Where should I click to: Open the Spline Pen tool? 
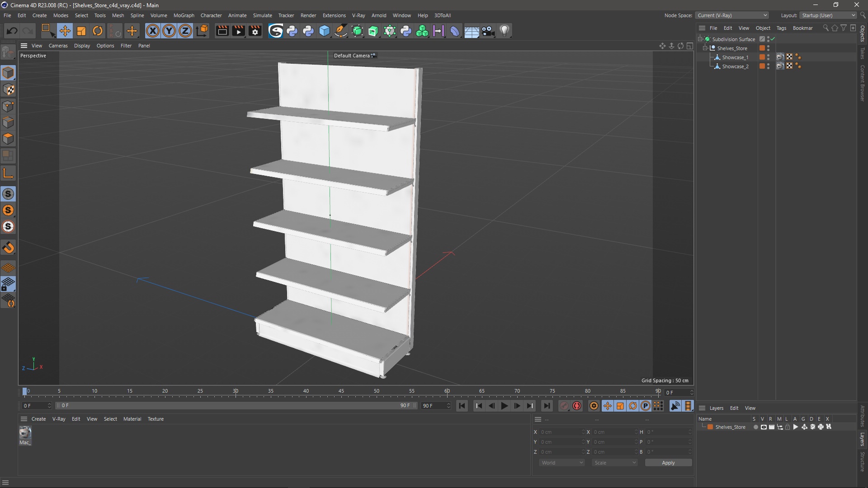pyautogui.click(x=341, y=31)
